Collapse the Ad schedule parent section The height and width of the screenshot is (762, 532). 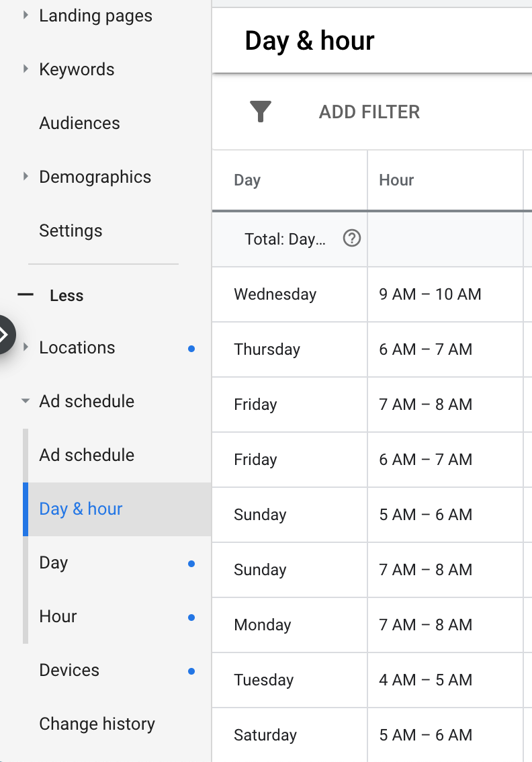[26, 401]
